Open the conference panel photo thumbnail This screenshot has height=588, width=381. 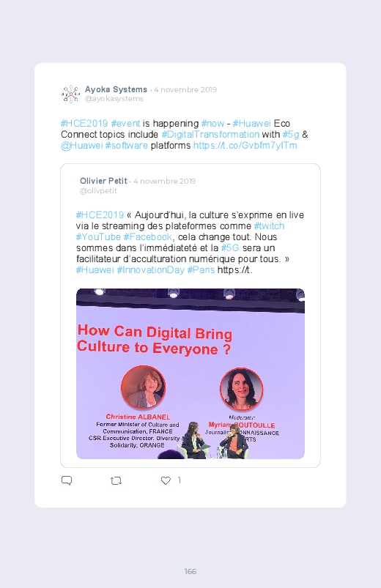pos(190,373)
